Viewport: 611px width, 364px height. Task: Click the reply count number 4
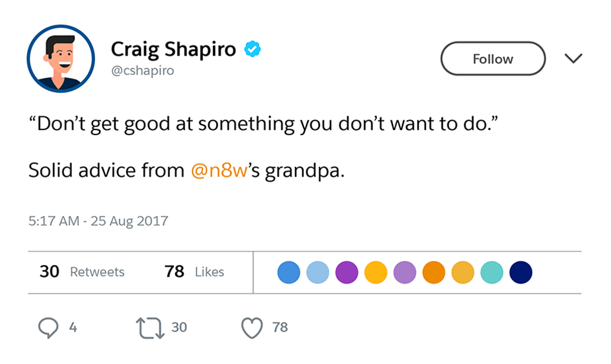point(73,328)
